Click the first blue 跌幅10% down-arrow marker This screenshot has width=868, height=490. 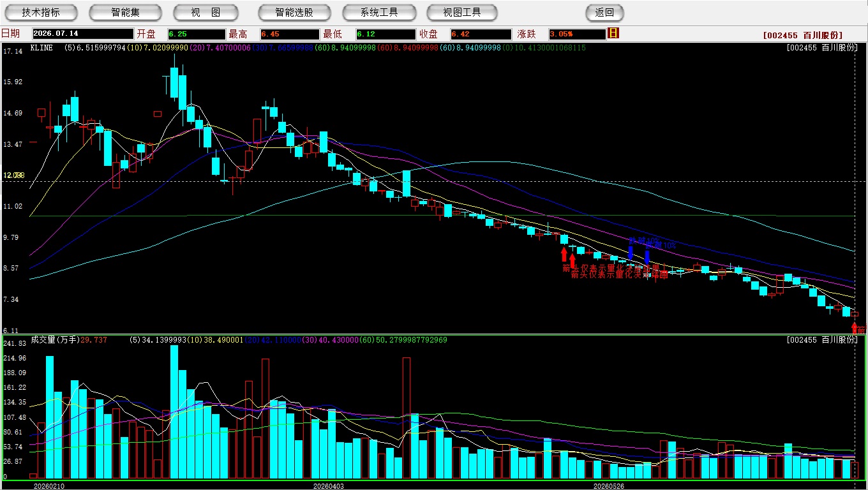[x=631, y=251]
